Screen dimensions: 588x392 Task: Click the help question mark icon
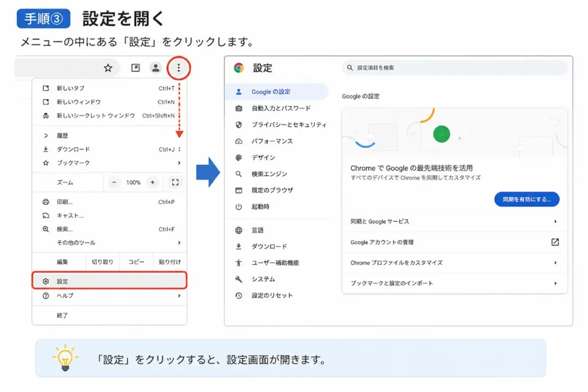point(46,296)
